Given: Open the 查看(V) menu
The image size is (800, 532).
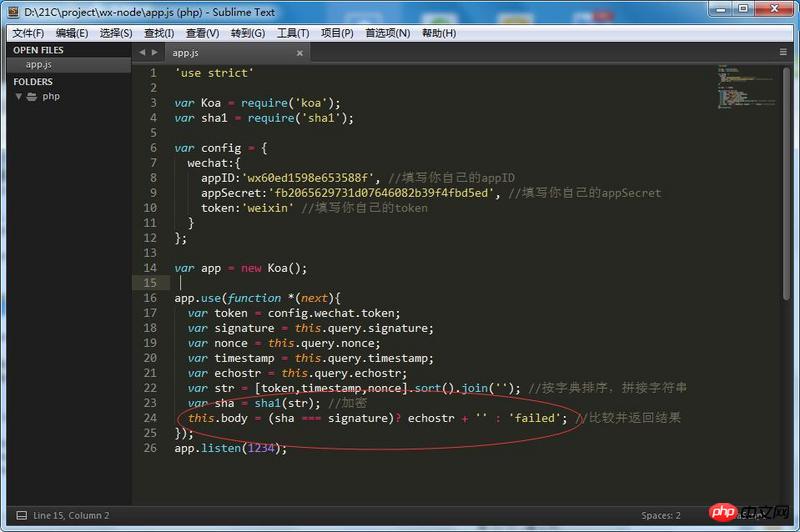Looking at the screenshot, I should [203, 33].
